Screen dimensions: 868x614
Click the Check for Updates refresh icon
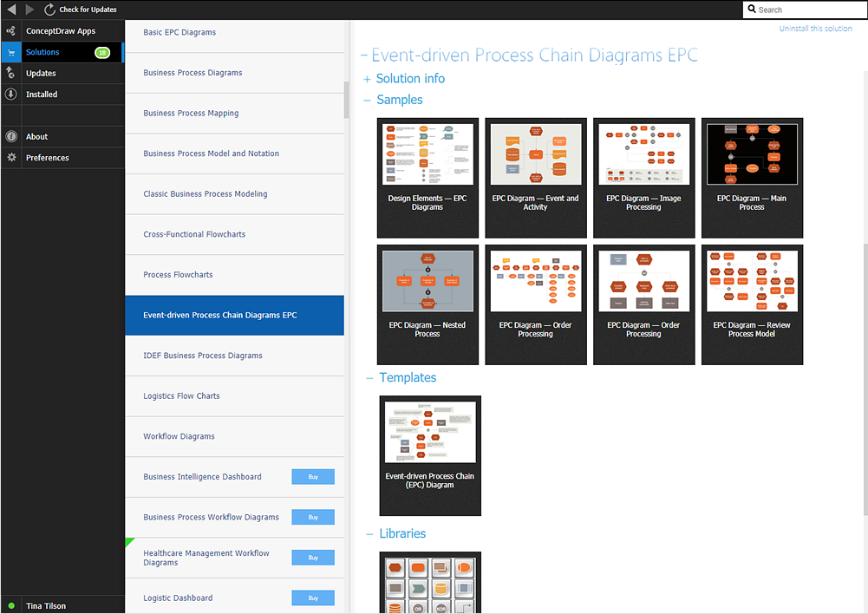click(49, 10)
